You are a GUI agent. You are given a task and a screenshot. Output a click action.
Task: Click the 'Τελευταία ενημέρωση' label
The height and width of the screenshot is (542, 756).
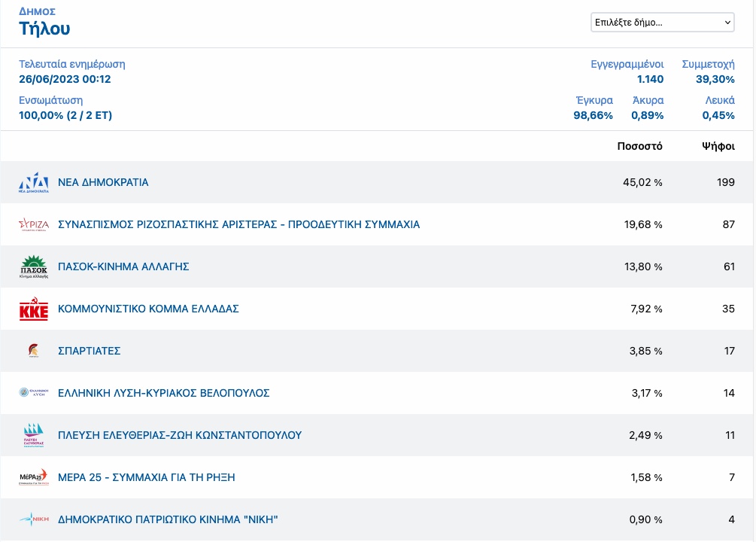pos(72,64)
